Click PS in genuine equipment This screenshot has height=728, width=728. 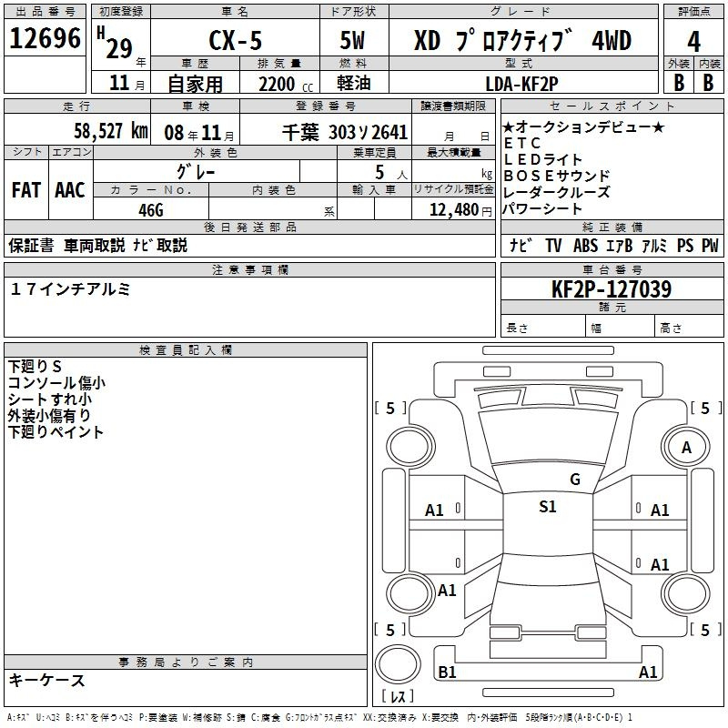[x=685, y=246]
